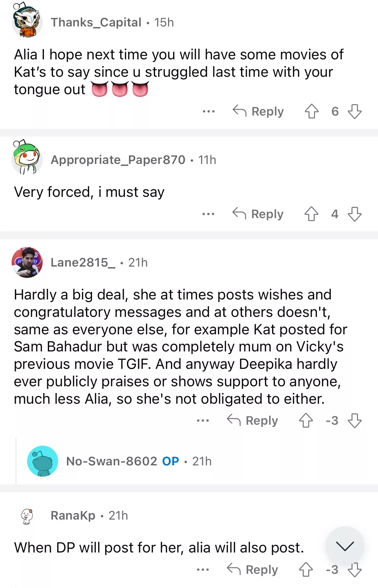Downvote the 'Very forced' comment
378x588 pixels.
(354, 214)
